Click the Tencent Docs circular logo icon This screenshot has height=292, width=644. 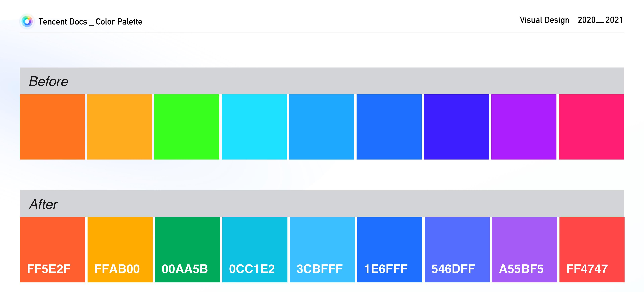point(27,21)
